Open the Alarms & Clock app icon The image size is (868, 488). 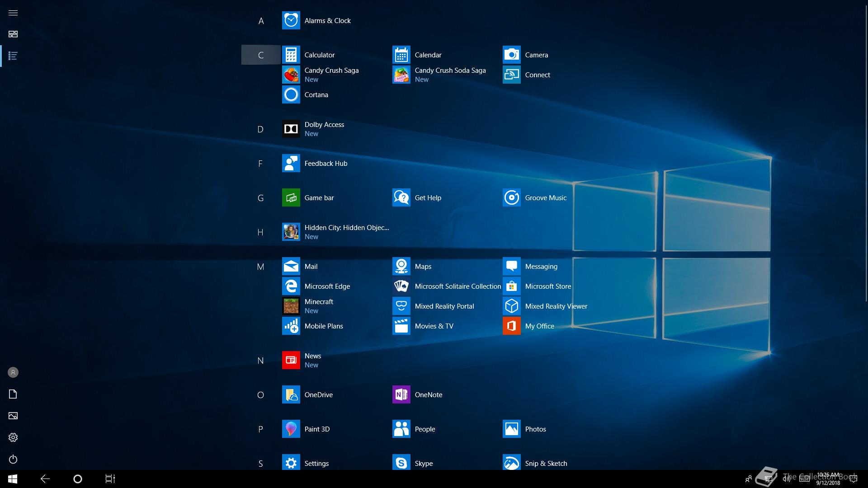tap(291, 20)
